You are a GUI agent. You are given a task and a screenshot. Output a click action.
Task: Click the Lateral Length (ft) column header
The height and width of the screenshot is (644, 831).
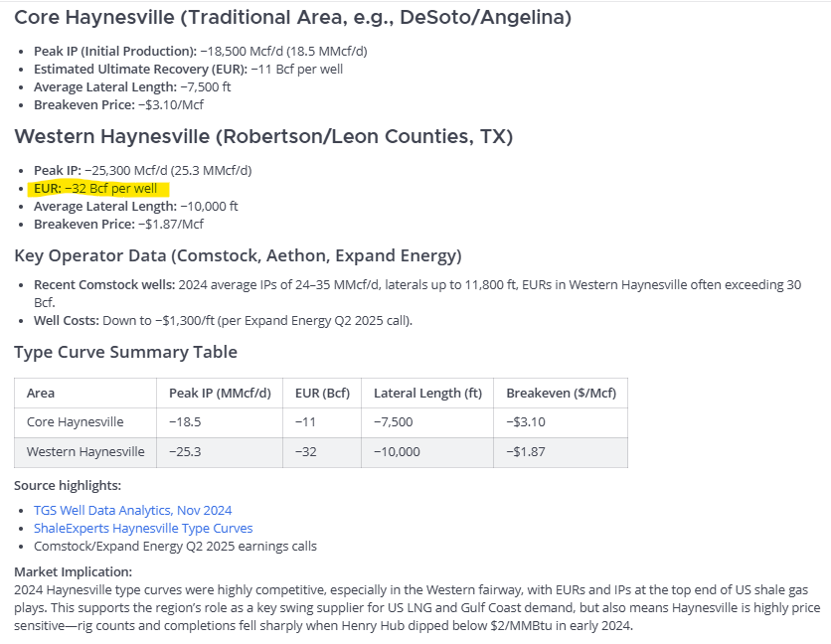click(x=427, y=394)
